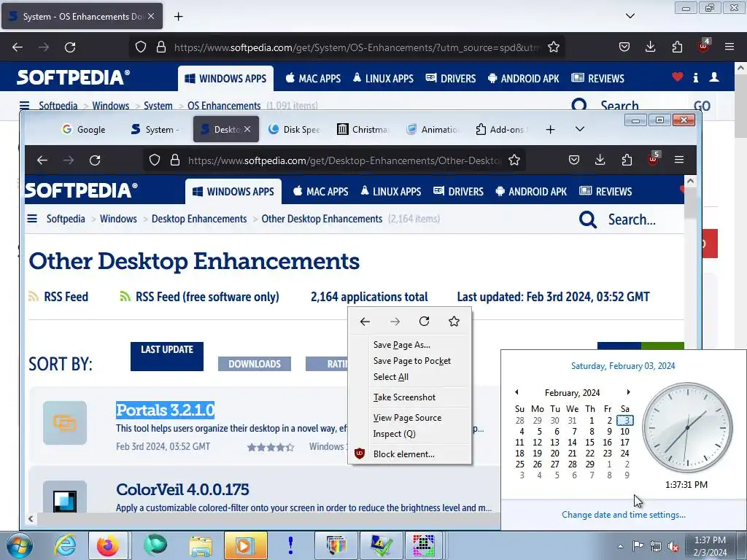This screenshot has width=747, height=560.
Task: Open Windows Start button
Action: (x=19, y=545)
